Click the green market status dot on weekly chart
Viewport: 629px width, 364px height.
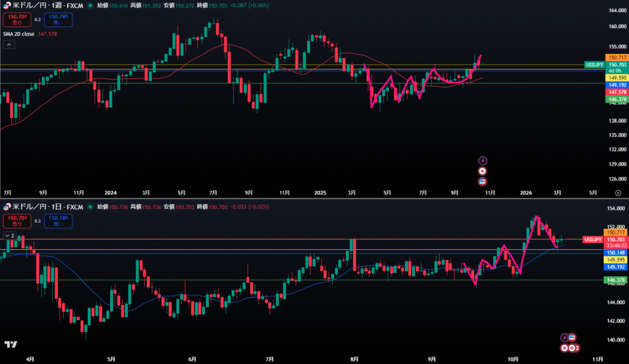pyautogui.click(x=91, y=5)
